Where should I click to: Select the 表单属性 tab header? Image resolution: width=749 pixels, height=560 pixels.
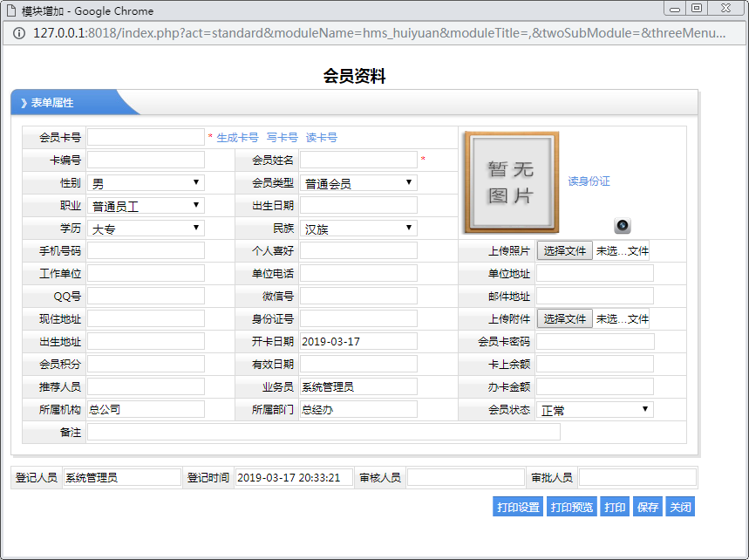coord(52,103)
